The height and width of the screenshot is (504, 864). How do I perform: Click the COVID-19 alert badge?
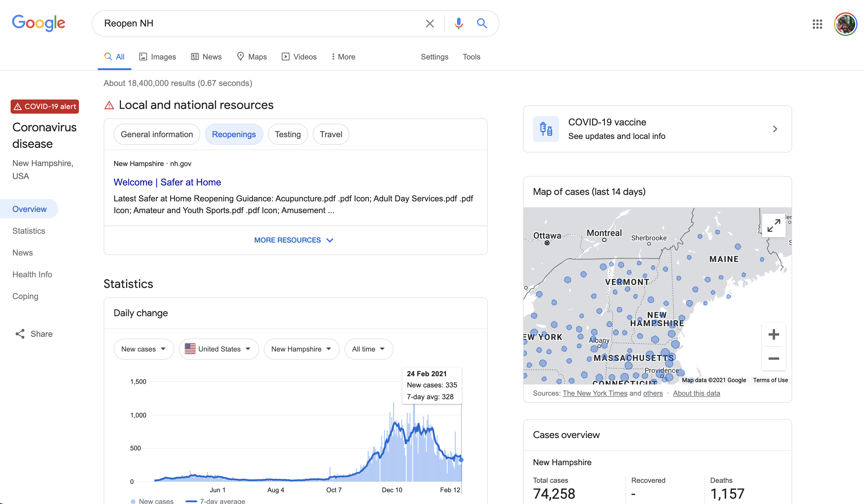(x=44, y=106)
